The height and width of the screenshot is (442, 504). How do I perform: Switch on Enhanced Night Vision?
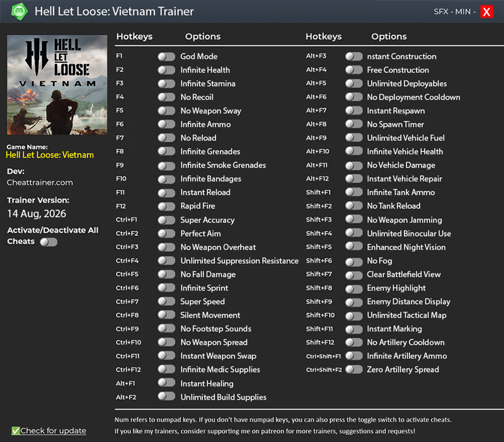point(354,247)
